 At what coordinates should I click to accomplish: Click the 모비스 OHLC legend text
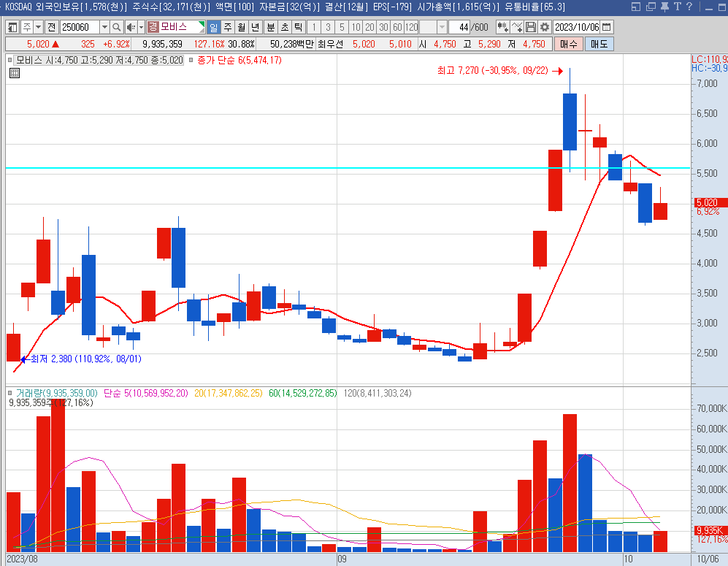[99, 60]
